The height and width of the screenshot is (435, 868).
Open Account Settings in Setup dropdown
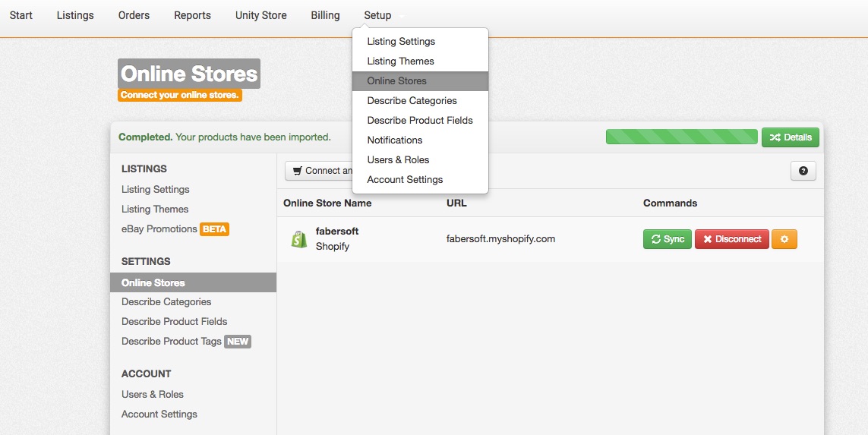405,180
